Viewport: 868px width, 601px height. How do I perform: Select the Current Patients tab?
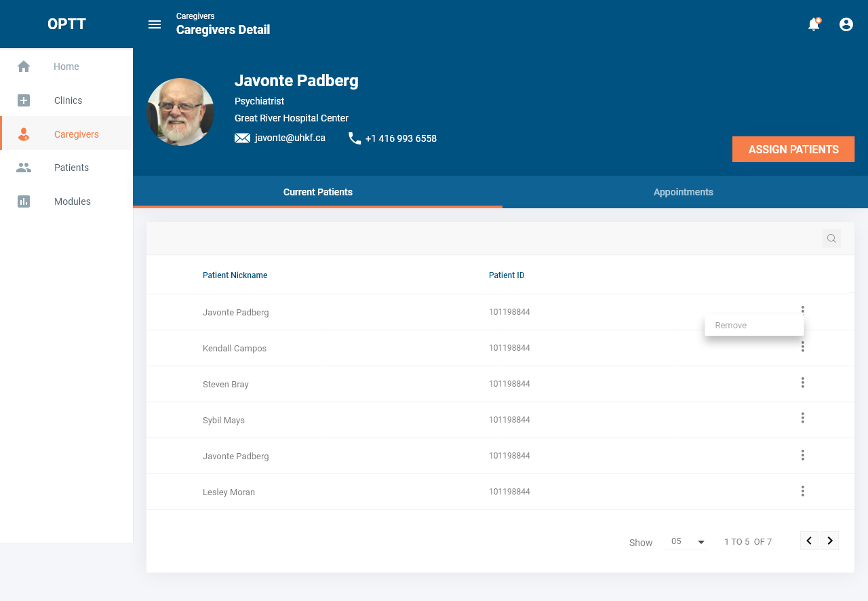[317, 192]
